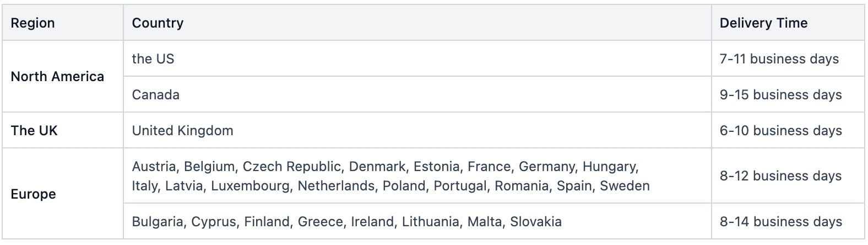Image resolution: width=868 pixels, height=245 pixels.
Task: Click the Country column header
Action: click(158, 23)
